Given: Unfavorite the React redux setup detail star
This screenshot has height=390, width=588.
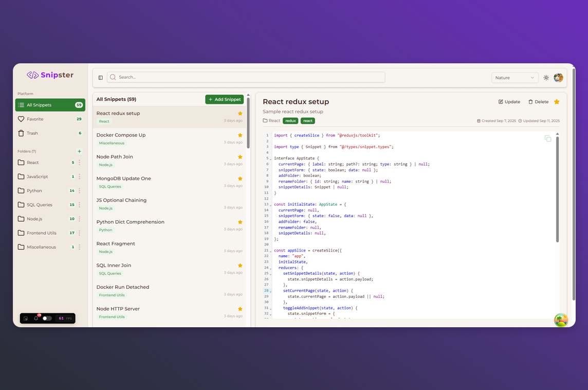Looking at the screenshot, I should (x=557, y=102).
